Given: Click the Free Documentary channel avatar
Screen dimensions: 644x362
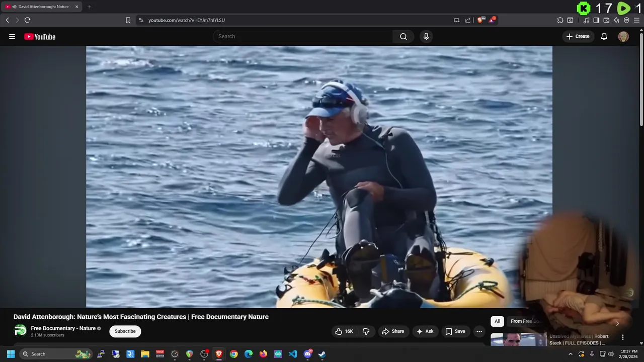Looking at the screenshot, I should 21,331.
